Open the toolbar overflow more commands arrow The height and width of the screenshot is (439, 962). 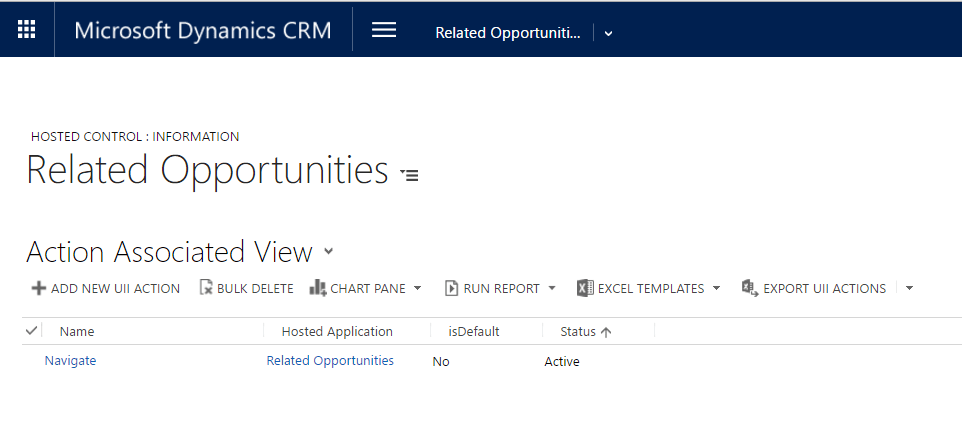[909, 288]
